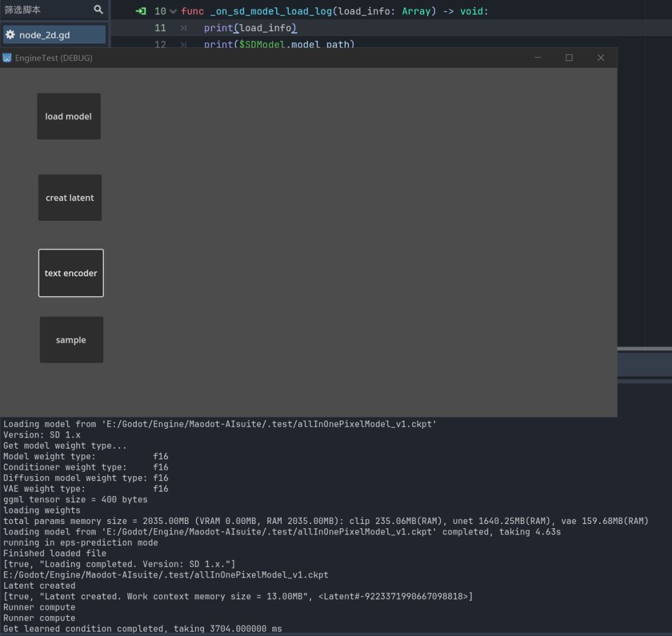Click the gear icon beside node_2d.gd
This screenshot has height=636, width=672.
(11, 35)
